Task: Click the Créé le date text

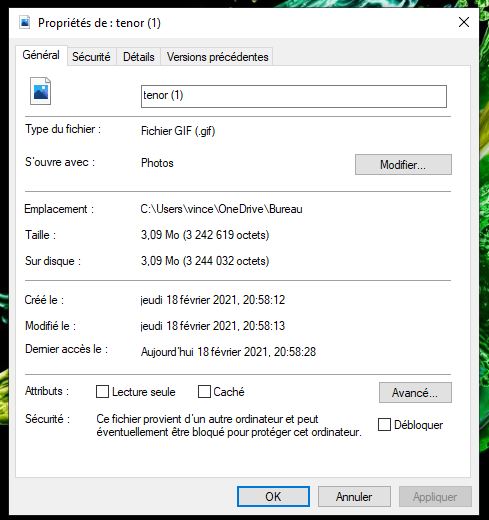Action: click(x=213, y=300)
